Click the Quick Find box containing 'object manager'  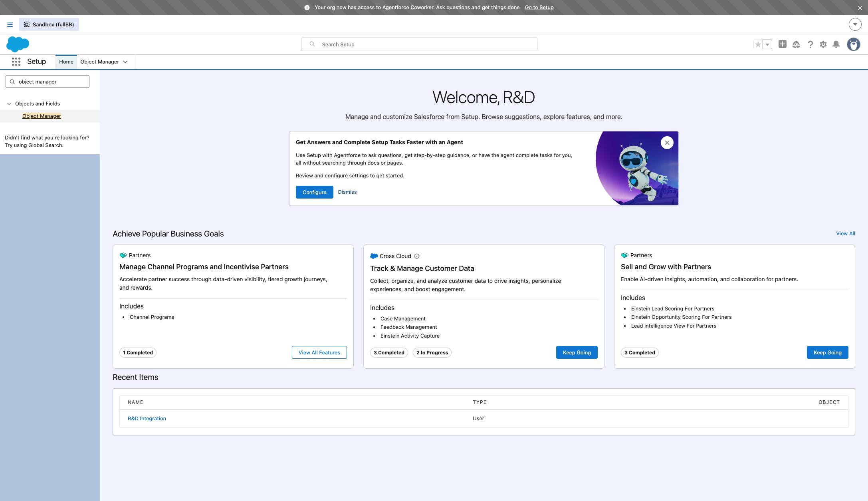(48, 82)
